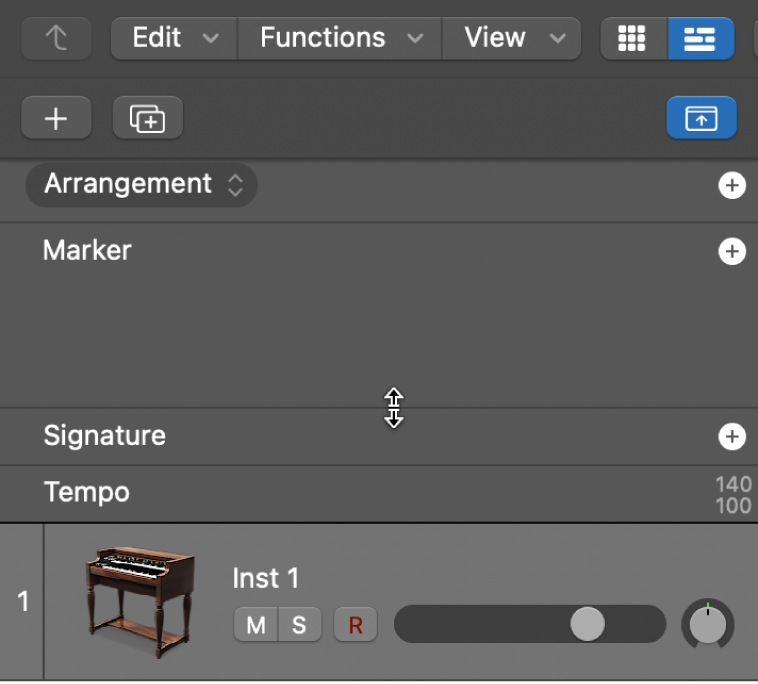Click the pan knob on Inst 1
Image resolution: width=758 pixels, height=684 pixels.
[708, 625]
